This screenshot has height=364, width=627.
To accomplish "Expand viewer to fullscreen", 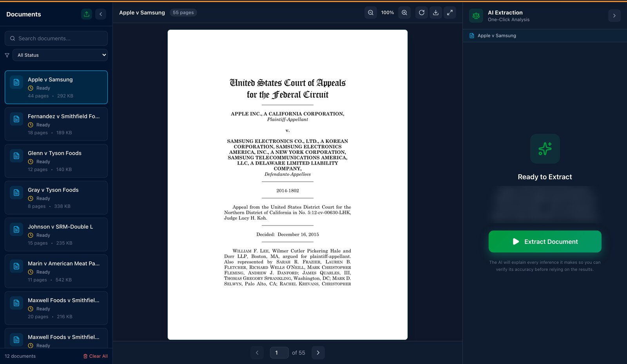I will tap(450, 13).
